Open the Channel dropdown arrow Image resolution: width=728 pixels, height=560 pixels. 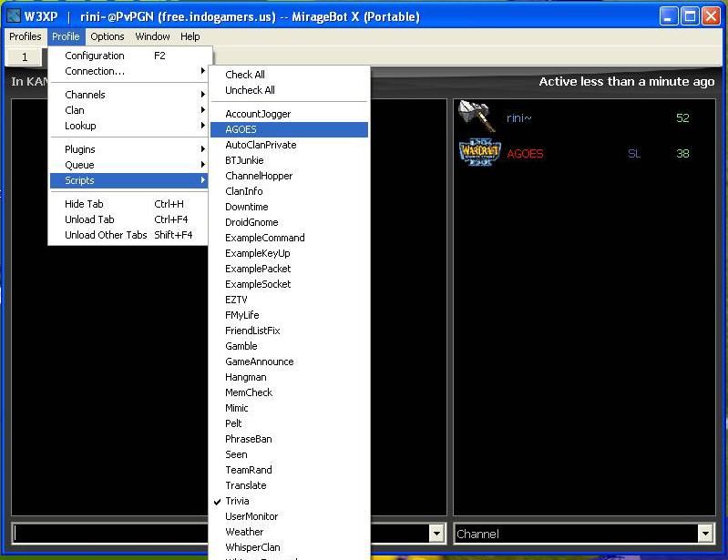pos(705,534)
